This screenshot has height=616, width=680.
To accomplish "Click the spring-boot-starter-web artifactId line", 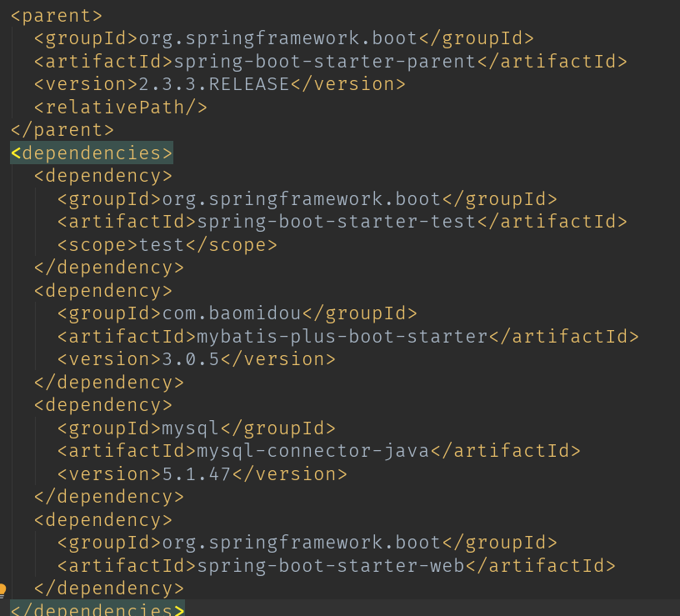I will (x=337, y=566).
